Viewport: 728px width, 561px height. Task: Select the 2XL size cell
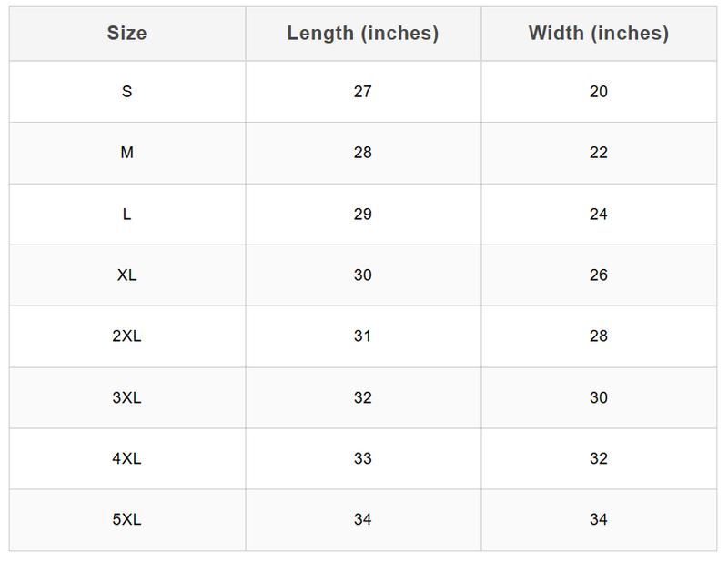(126, 336)
